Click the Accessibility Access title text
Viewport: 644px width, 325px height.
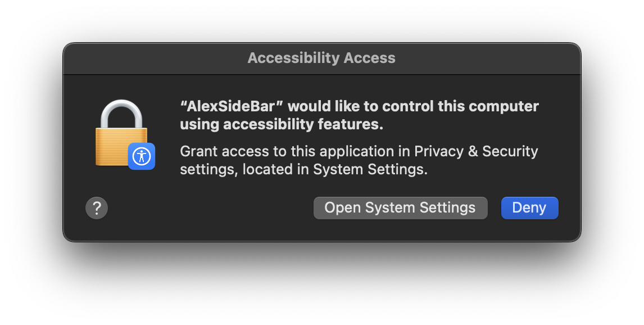pyautogui.click(x=321, y=57)
